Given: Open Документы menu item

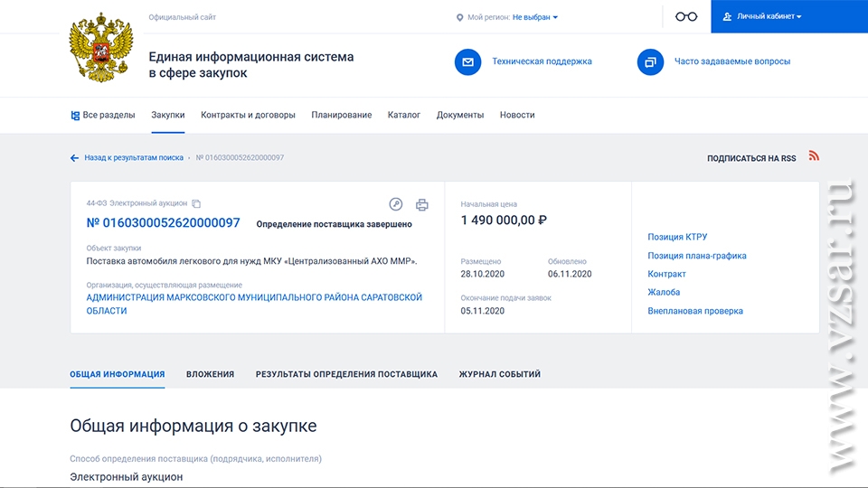Looking at the screenshot, I should tap(460, 115).
